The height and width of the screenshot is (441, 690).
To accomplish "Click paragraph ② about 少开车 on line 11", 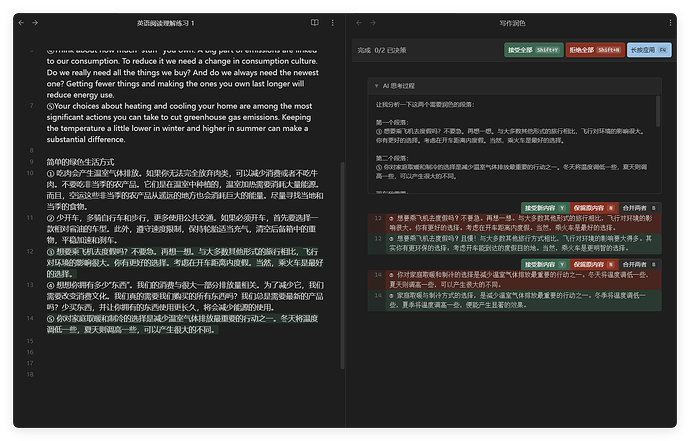I will [182, 229].
